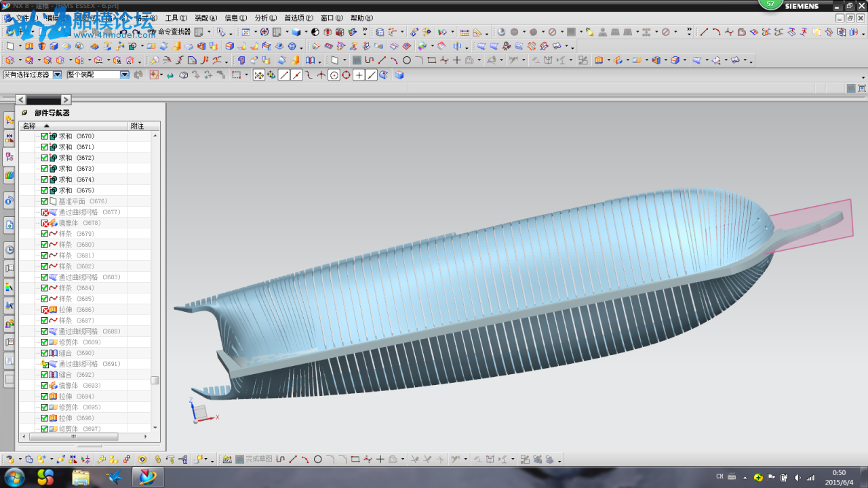Navigate back with the left arrow above navigator

tap(20, 100)
